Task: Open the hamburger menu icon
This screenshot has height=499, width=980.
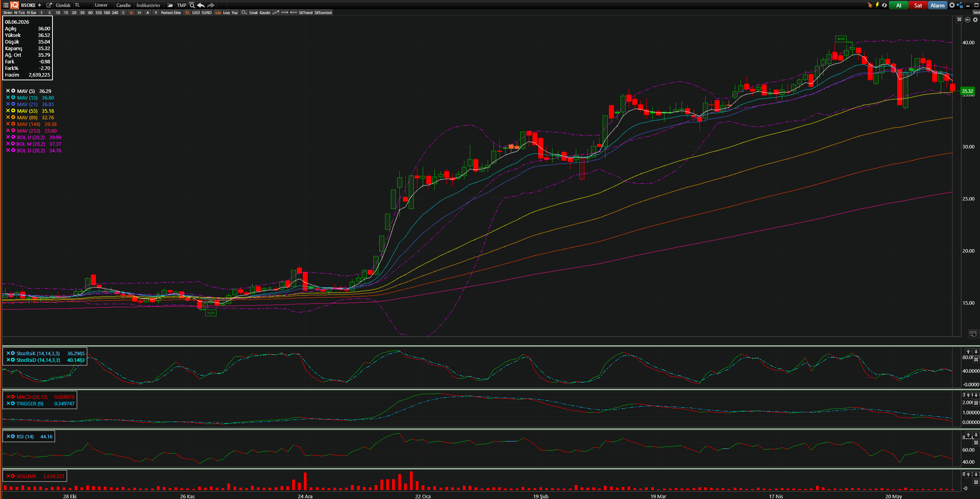Action: click(5, 5)
